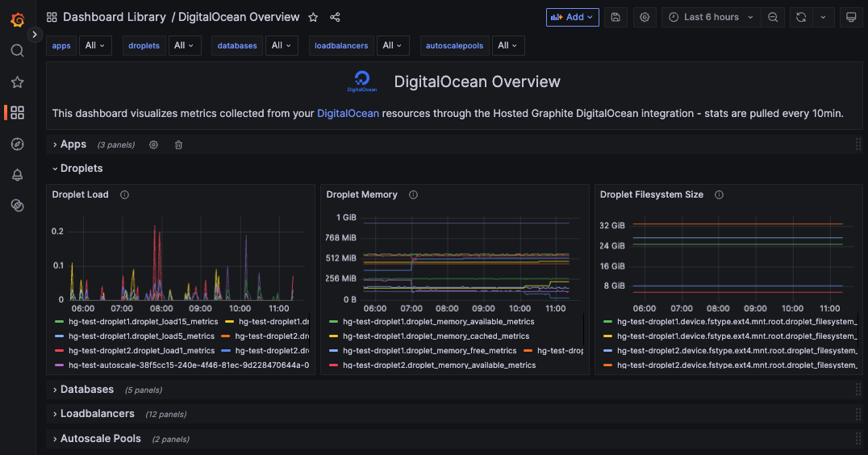This screenshot has width=868, height=455.
Task: Refresh the dashboard
Action: click(801, 17)
